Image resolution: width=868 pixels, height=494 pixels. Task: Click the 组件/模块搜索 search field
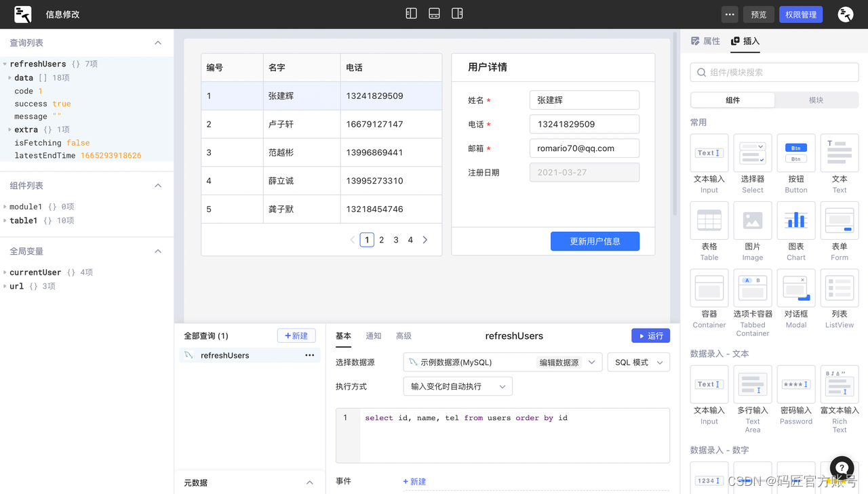pyautogui.click(x=774, y=72)
